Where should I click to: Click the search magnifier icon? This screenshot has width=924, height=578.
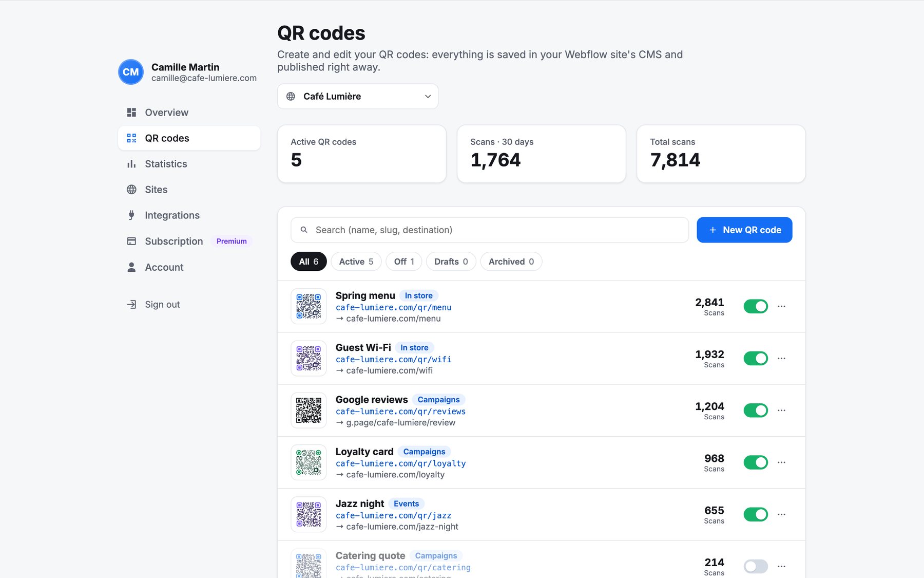pos(304,230)
